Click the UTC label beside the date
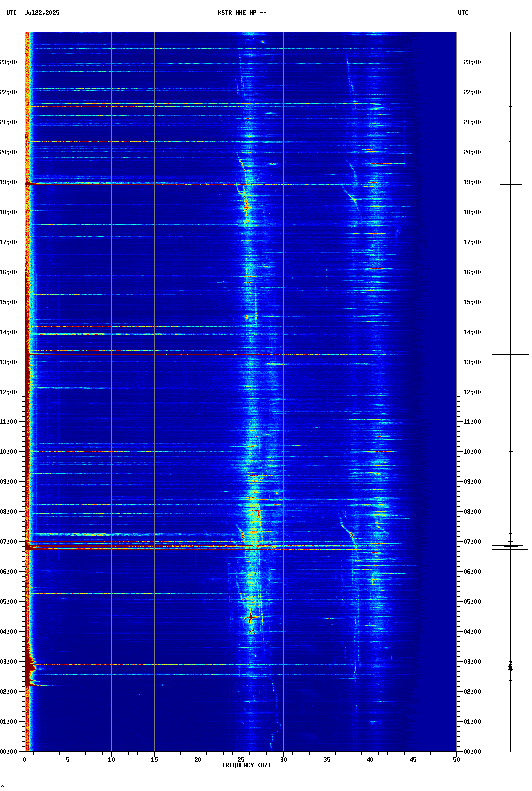This screenshot has width=532, height=791. (12, 13)
